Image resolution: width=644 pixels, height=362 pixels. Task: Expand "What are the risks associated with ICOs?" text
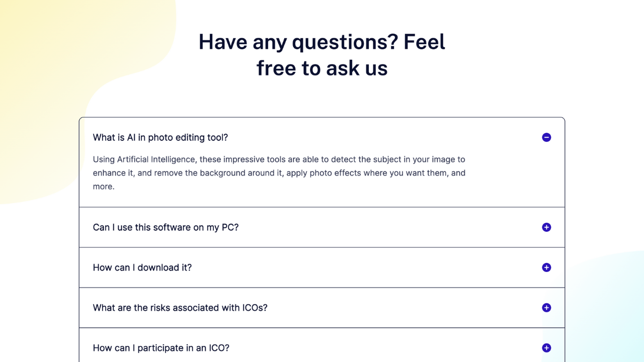pos(180,308)
